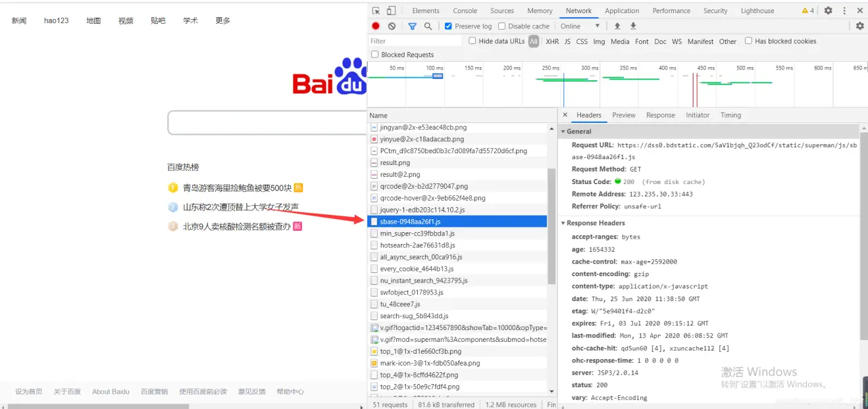
Task: Check the Hide data URLs option
Action: 472,41
